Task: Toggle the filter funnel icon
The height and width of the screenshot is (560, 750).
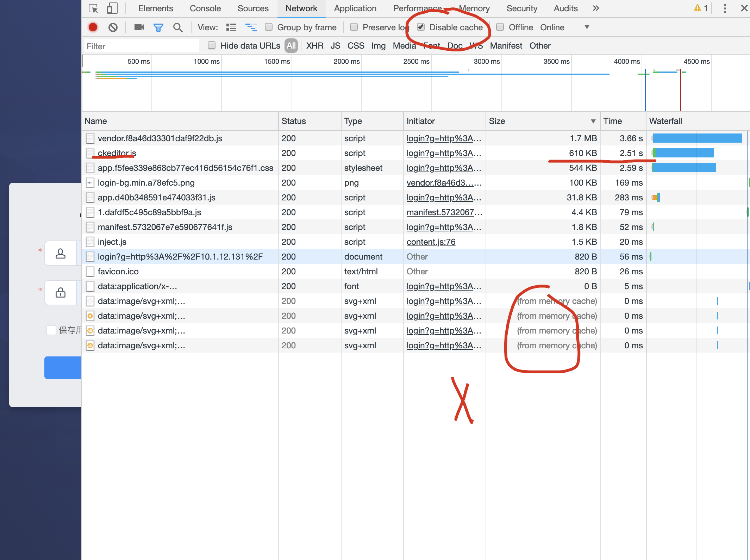Action: point(158,27)
